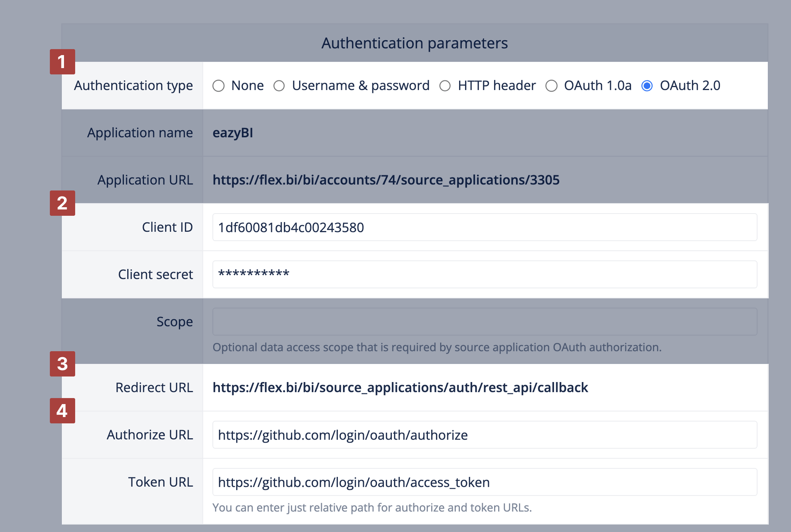Image resolution: width=791 pixels, height=532 pixels.
Task: Click the Token URL input field
Action: (x=484, y=482)
